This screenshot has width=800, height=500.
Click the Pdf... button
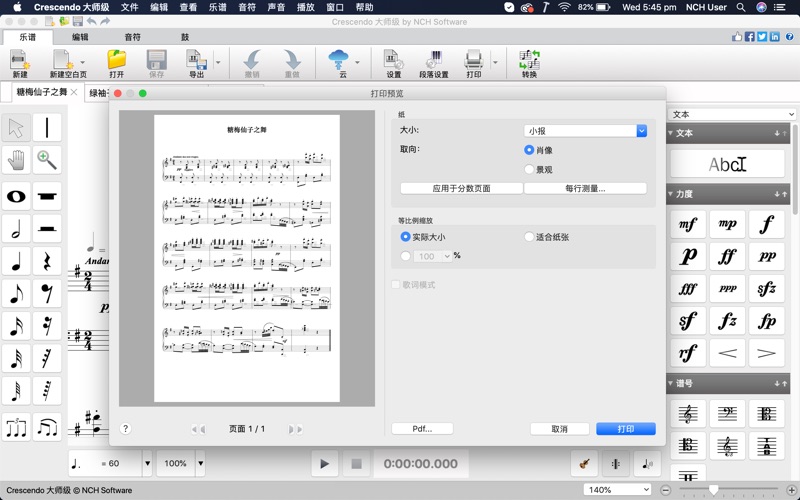click(x=421, y=429)
